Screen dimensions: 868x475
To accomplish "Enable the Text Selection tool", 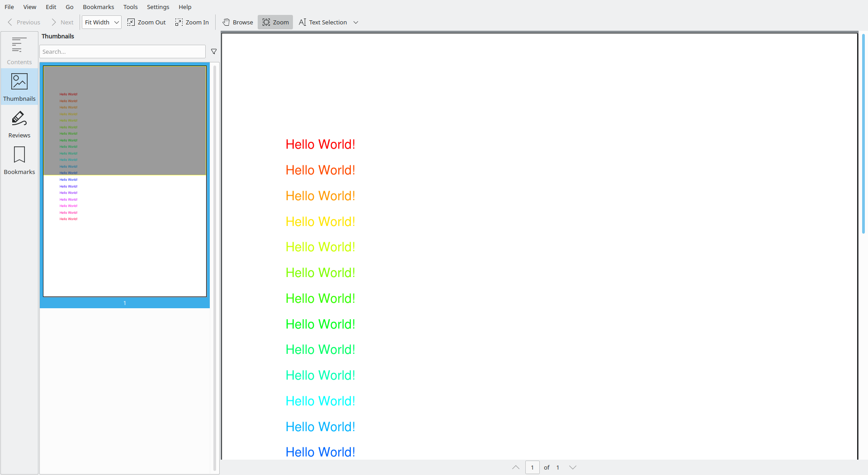I will pos(323,22).
